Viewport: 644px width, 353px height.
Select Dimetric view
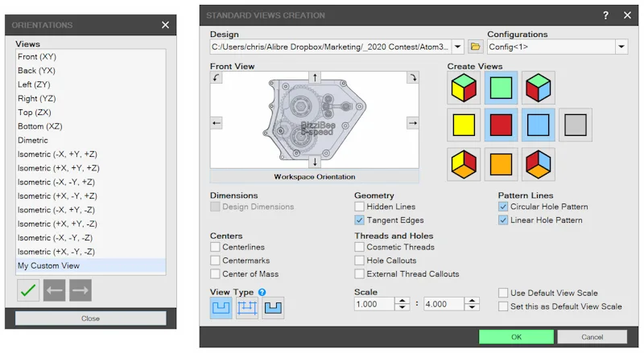(91, 141)
